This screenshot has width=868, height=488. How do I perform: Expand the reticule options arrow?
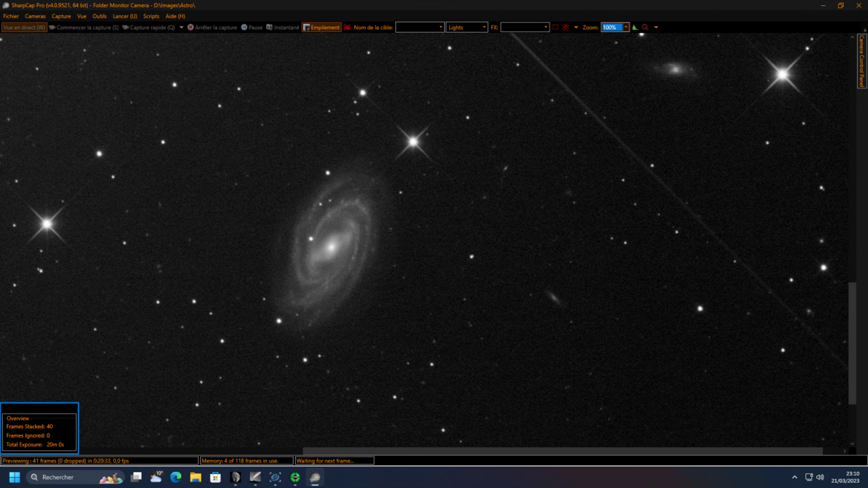point(576,27)
